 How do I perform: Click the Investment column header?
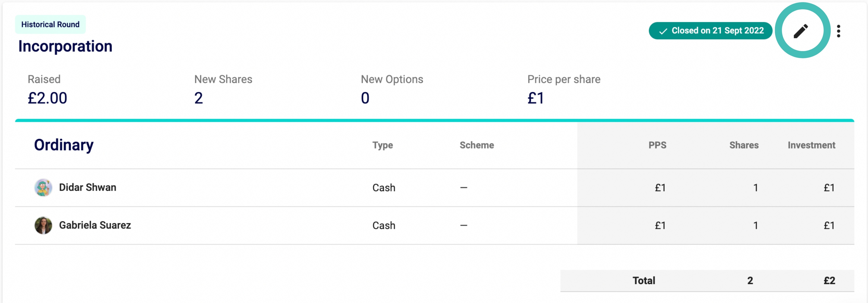[811, 145]
